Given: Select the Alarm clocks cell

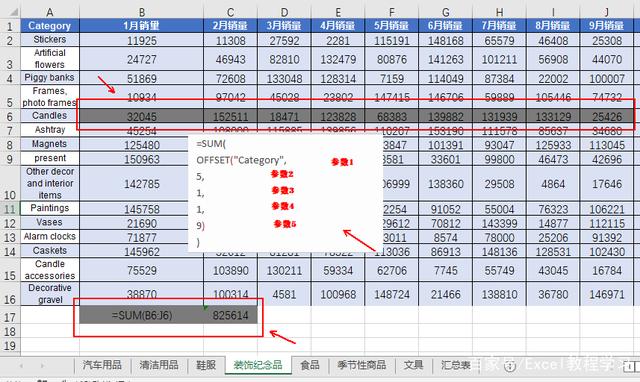Looking at the screenshot, I should coord(50,237).
